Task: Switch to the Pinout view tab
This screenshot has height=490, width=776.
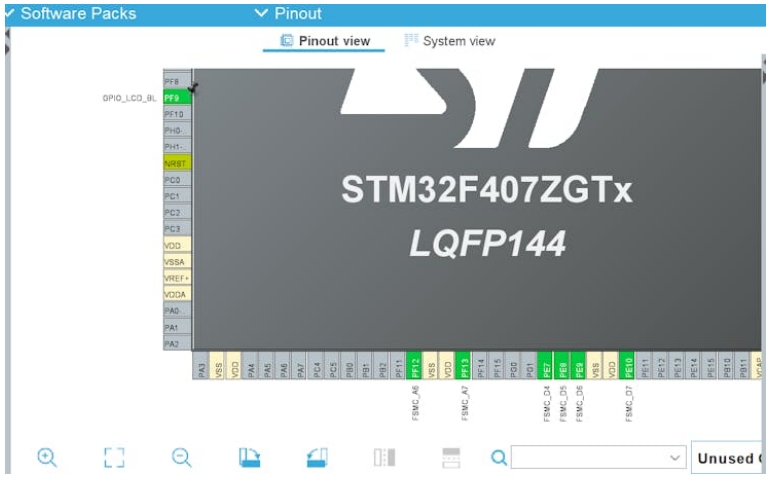Action: [x=325, y=41]
